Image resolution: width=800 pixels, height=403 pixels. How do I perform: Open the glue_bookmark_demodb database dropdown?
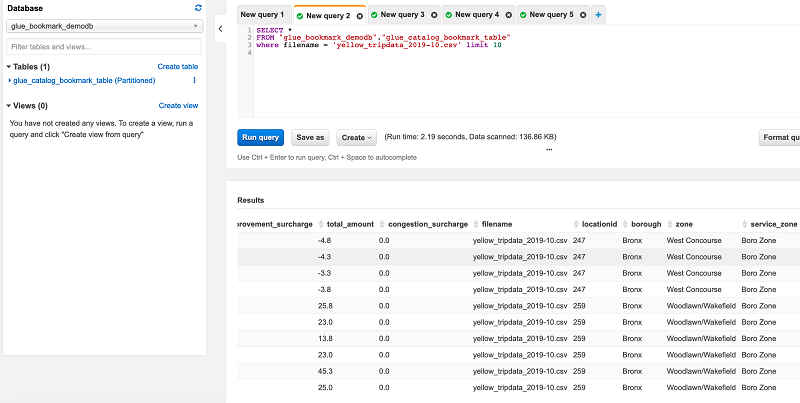click(x=104, y=27)
